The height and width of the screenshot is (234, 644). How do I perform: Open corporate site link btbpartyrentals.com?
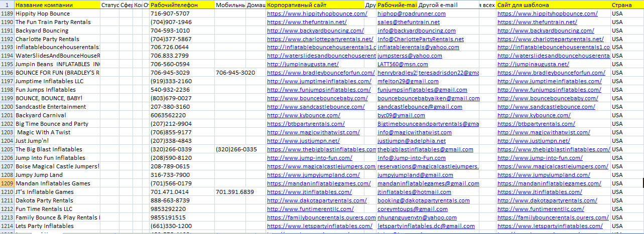(306, 124)
